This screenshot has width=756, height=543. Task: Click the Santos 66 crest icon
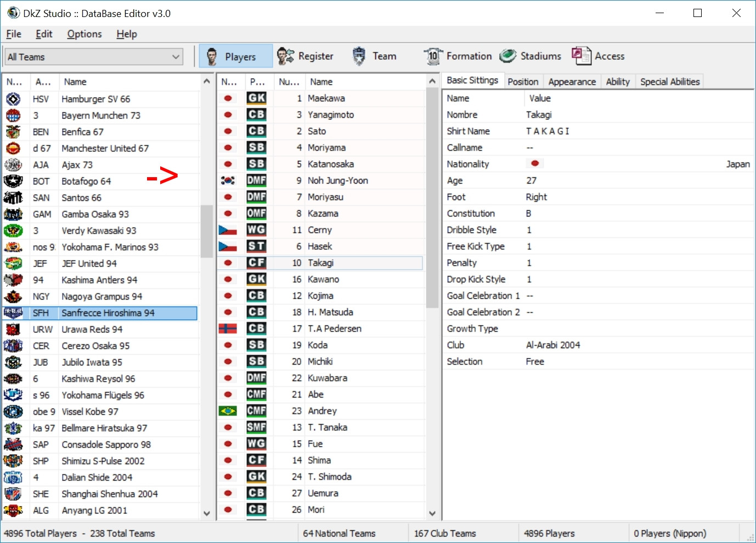tap(13, 198)
